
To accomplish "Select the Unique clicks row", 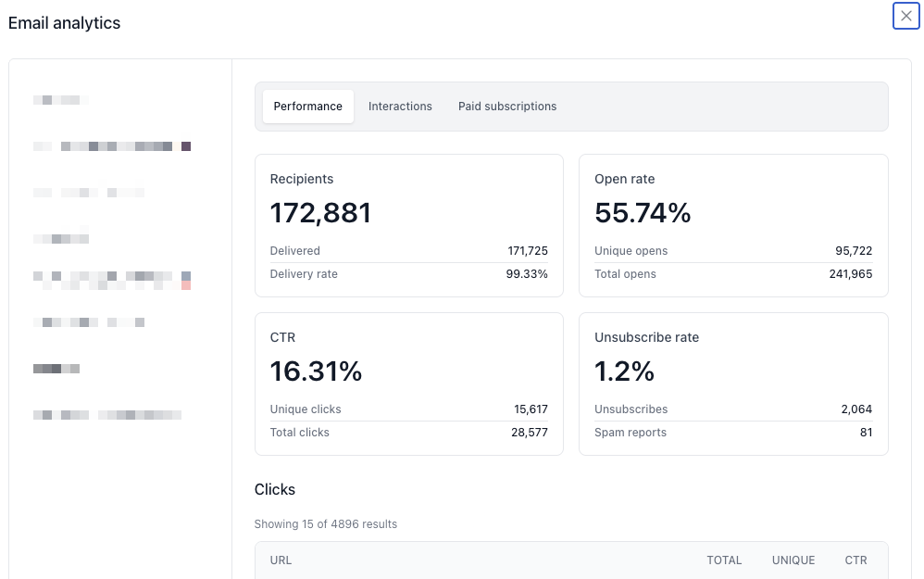I will click(408, 409).
